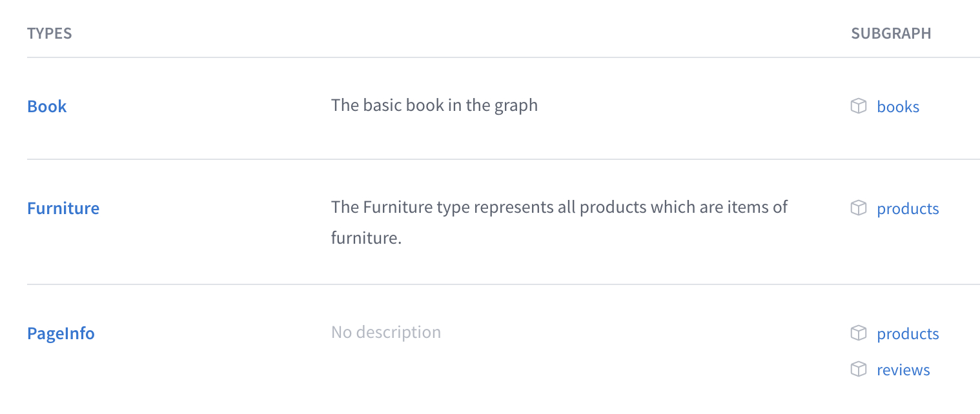Open the Furniture type details
Screen dimensions: 980x414
coord(63,208)
